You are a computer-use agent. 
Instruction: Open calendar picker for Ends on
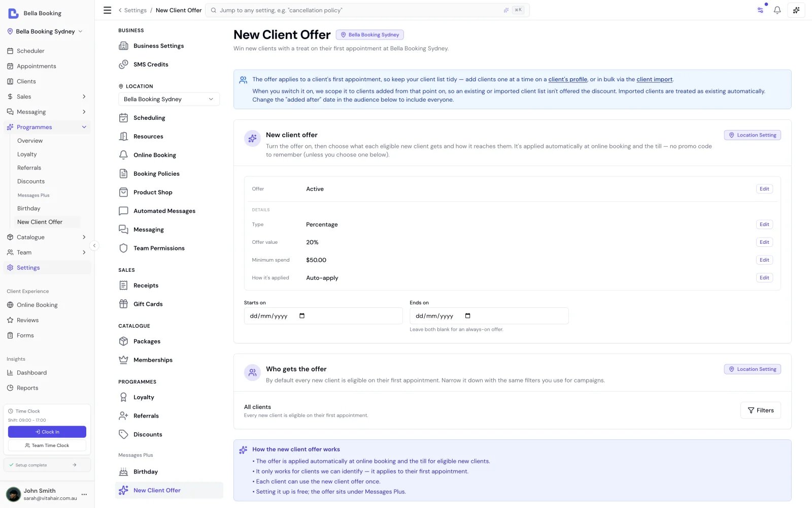[x=468, y=316]
